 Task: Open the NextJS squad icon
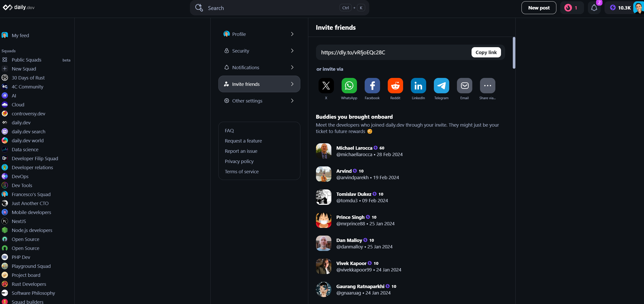pos(5,221)
